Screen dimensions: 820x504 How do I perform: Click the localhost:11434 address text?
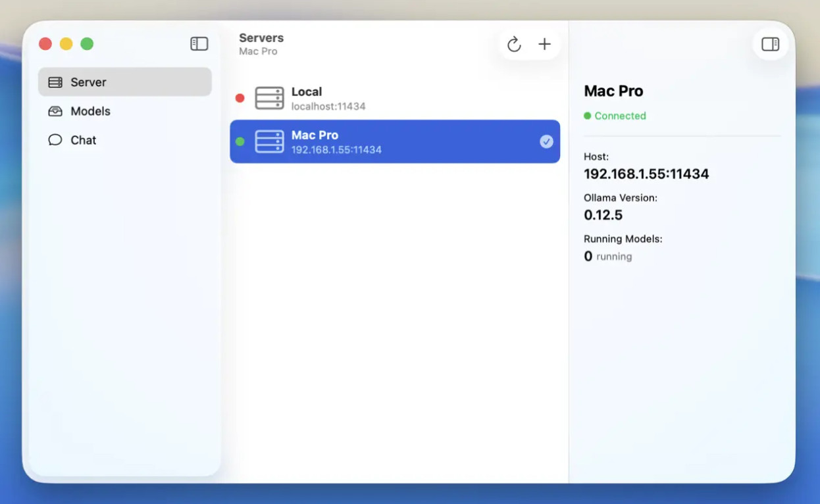tap(328, 107)
